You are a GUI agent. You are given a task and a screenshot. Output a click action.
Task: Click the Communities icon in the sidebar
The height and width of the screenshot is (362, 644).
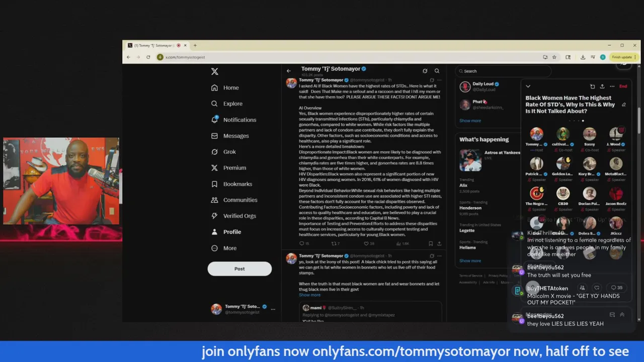(x=214, y=200)
